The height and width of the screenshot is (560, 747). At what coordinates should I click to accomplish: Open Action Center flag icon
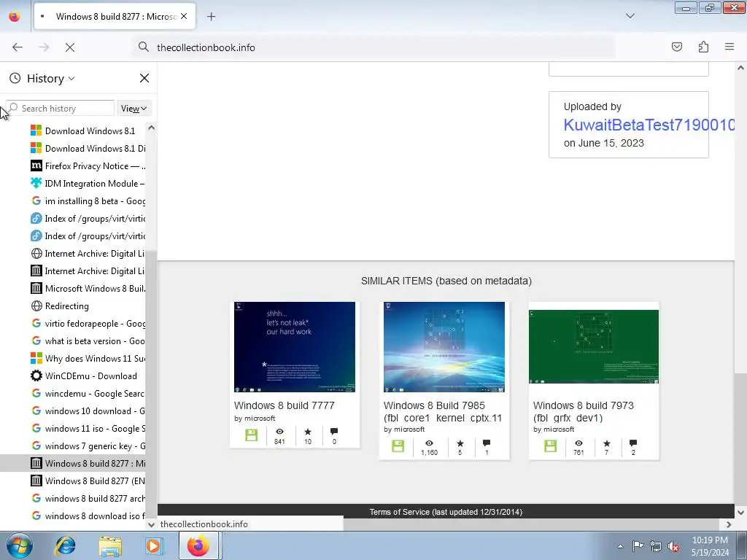(x=638, y=546)
